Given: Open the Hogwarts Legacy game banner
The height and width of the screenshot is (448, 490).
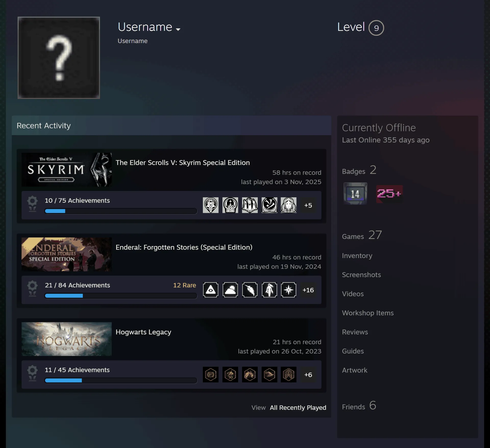Looking at the screenshot, I should [x=67, y=339].
